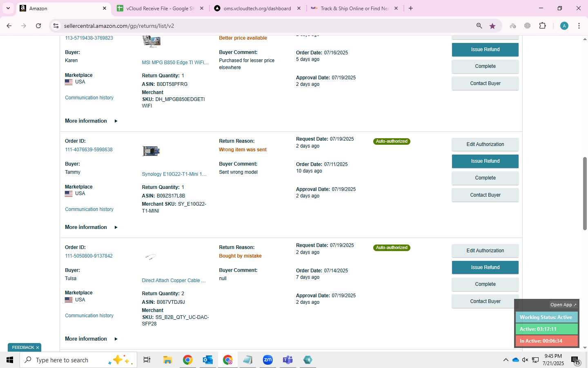Screen dimensions: 588x368
Task: Open Task View on taskbar
Action: coord(147,360)
